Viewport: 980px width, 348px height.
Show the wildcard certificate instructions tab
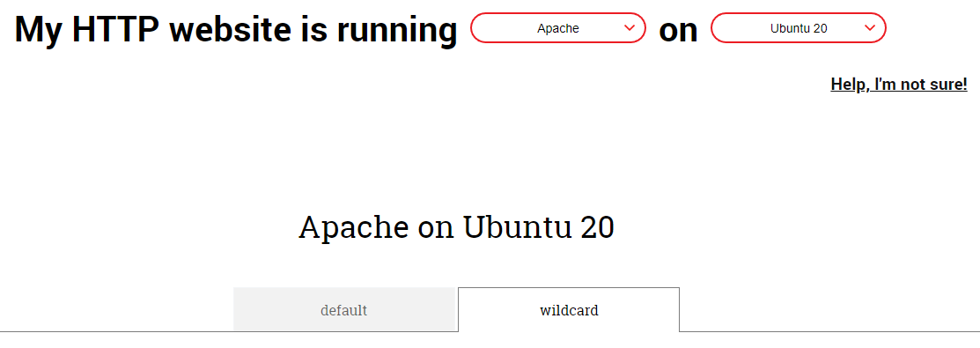coord(569,310)
